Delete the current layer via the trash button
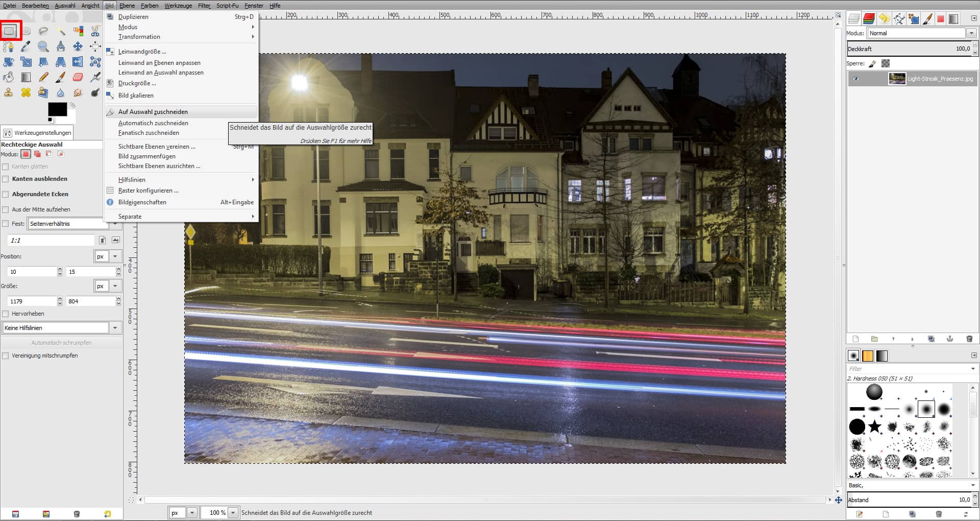The image size is (980, 521). [968, 339]
